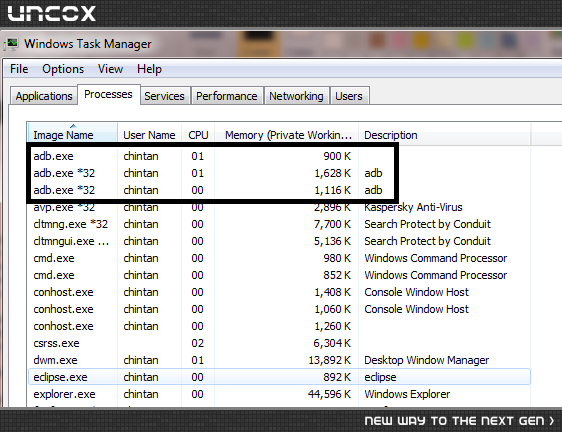562x432 pixels.
Task: Select cmd.exe process using 852 K
Action: (280, 275)
